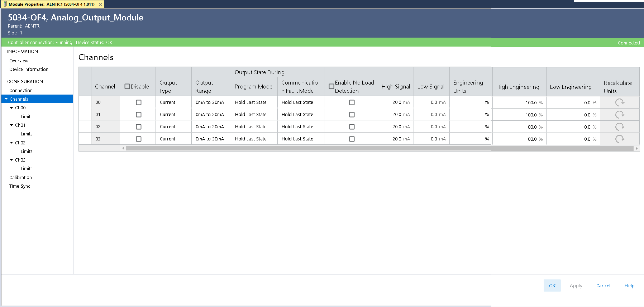This screenshot has height=307, width=644.
Task: Edit Low Signal value for channel 03
Action: tap(431, 139)
